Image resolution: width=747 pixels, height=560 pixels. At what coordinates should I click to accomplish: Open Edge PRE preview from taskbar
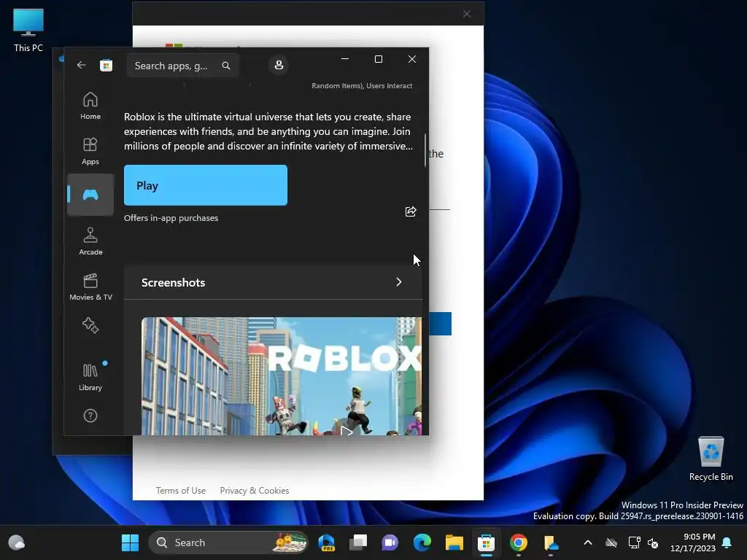(326, 542)
